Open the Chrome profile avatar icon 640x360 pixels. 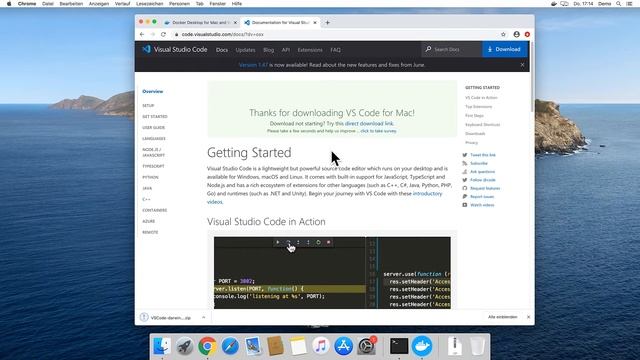[x=516, y=35]
